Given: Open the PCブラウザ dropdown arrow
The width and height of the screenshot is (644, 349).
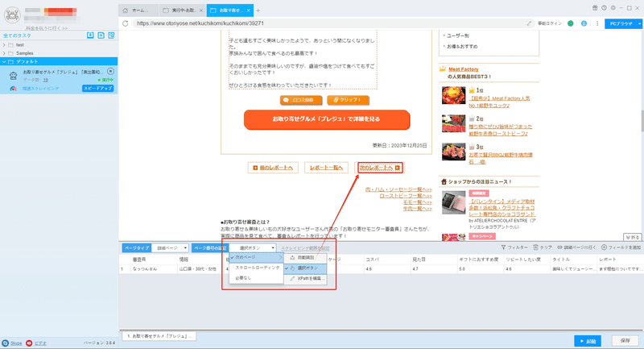Looking at the screenshot, I should [x=639, y=24].
